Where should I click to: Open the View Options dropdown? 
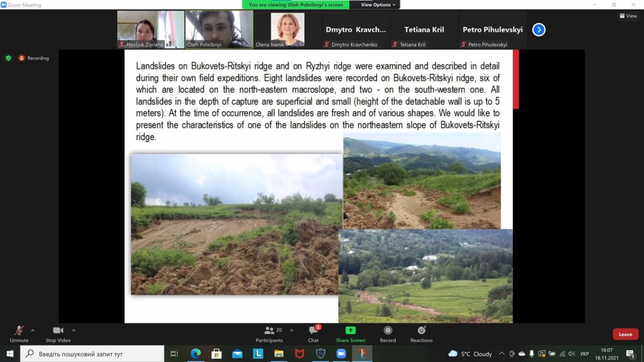click(x=378, y=5)
